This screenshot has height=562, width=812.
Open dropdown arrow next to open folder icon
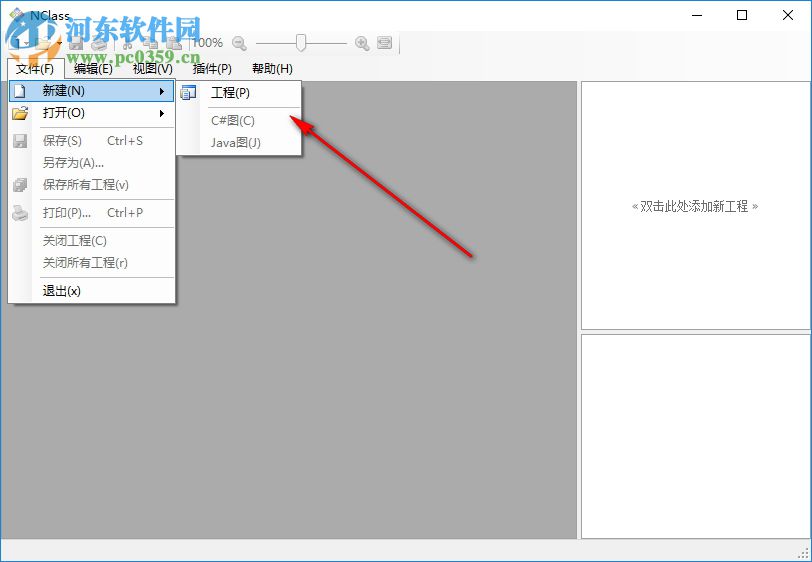coord(60,44)
